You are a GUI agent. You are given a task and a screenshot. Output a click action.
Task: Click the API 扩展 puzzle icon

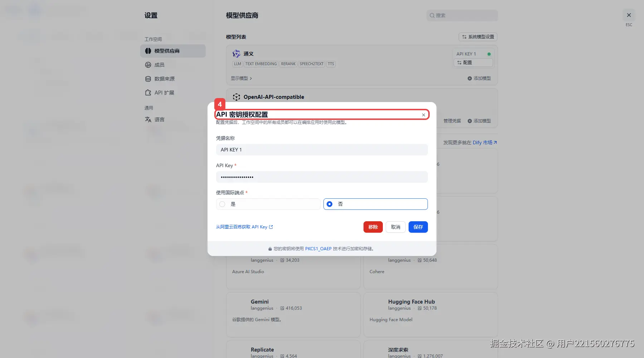pyautogui.click(x=148, y=93)
